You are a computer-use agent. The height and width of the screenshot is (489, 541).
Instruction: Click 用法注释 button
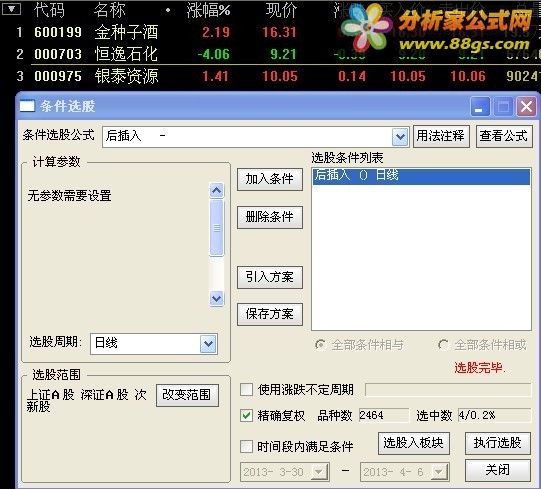[441, 136]
